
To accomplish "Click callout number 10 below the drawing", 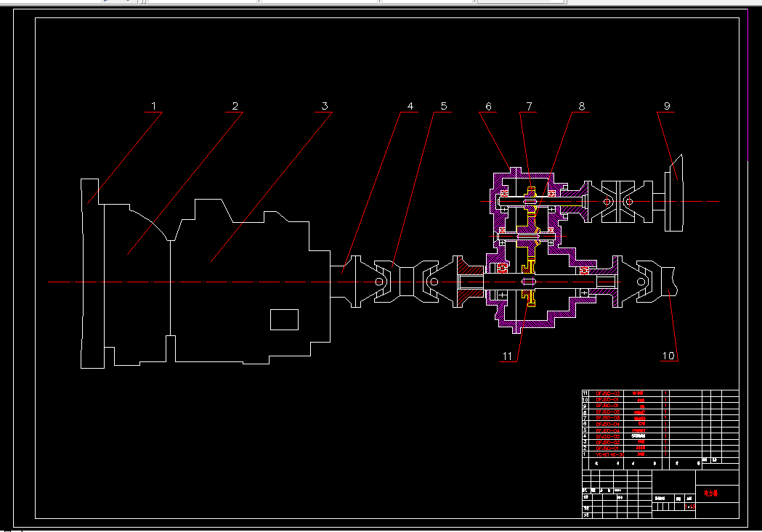I will click(669, 356).
